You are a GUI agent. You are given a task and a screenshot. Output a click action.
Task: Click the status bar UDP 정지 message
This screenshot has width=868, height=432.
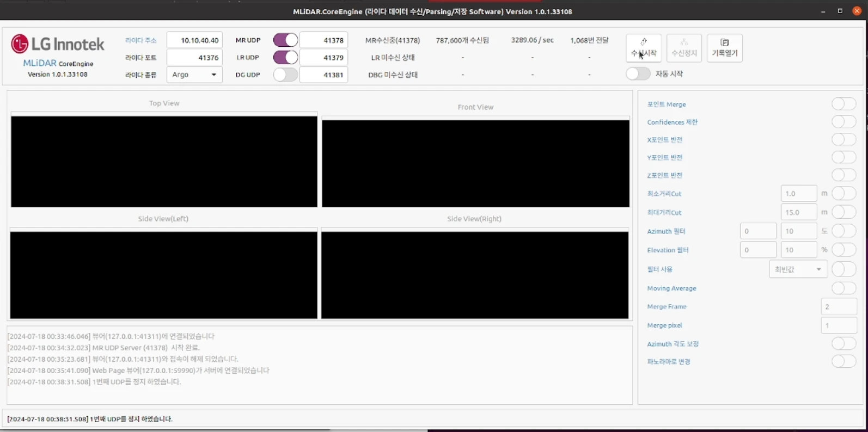click(x=90, y=419)
